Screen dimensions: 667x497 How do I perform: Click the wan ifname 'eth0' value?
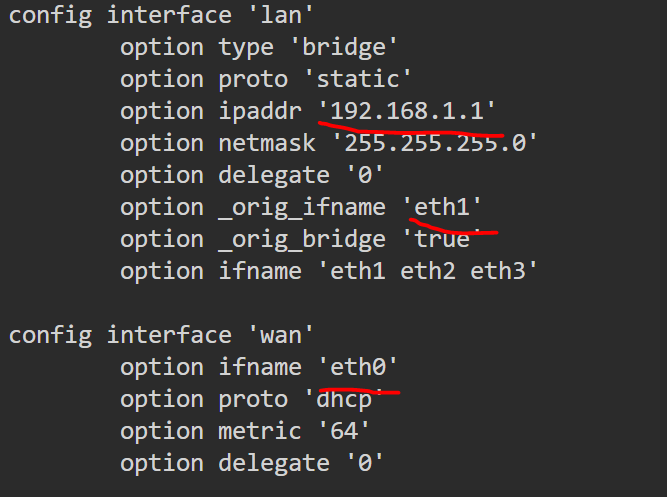pyautogui.click(x=358, y=367)
